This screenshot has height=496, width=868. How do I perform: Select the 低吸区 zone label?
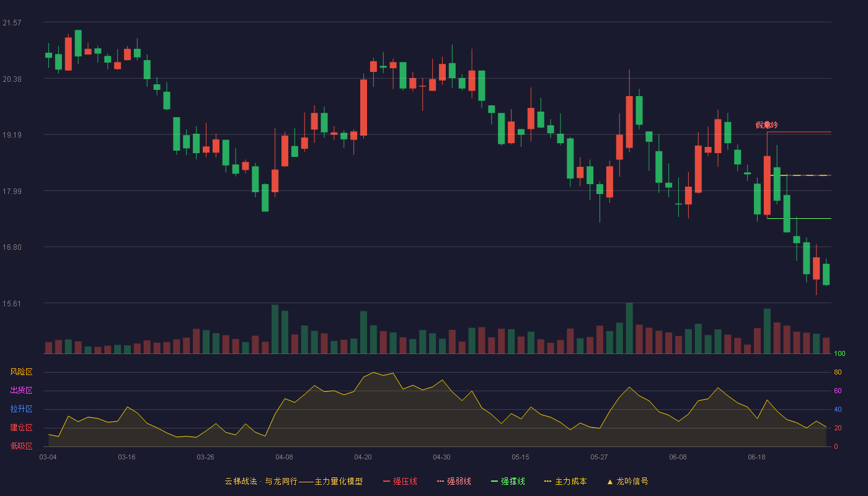click(x=21, y=446)
